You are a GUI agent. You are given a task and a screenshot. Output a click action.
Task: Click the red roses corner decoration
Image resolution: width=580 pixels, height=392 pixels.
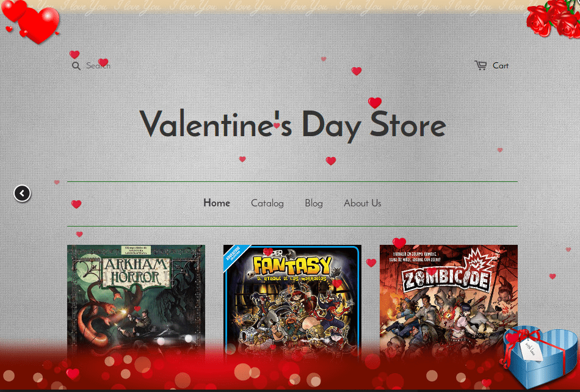tap(553, 18)
